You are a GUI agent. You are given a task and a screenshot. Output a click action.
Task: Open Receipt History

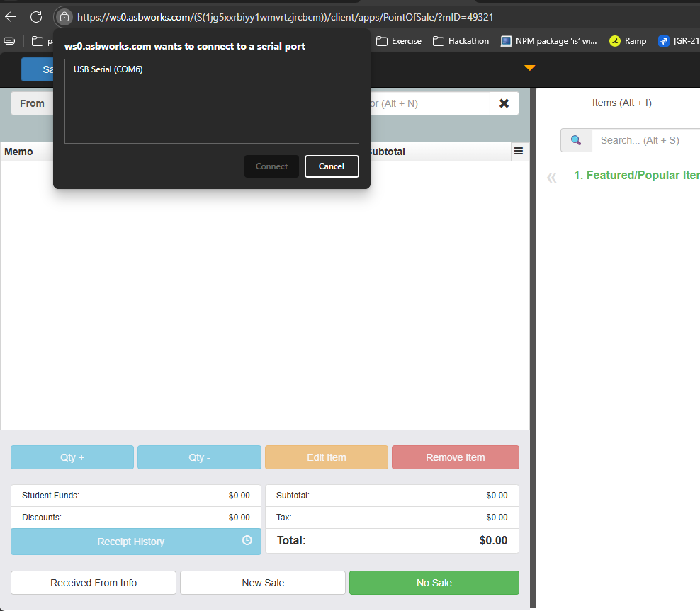136,542
